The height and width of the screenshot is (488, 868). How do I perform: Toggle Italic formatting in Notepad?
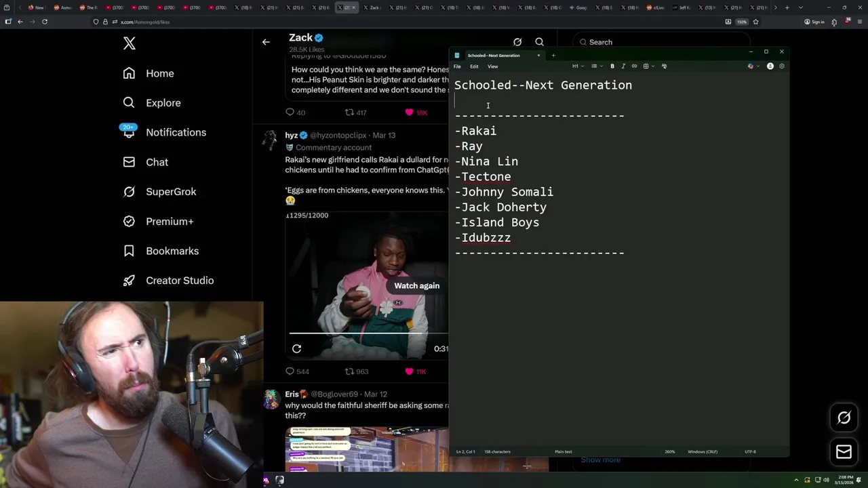tap(623, 66)
